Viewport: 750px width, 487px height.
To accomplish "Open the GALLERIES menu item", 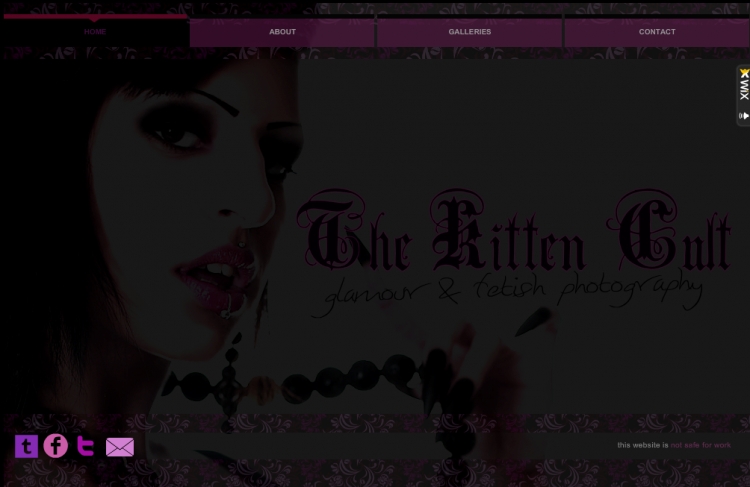I will pyautogui.click(x=469, y=32).
